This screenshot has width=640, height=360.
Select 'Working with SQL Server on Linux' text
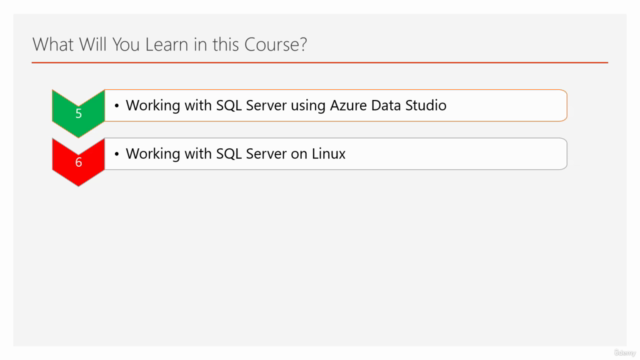236,154
